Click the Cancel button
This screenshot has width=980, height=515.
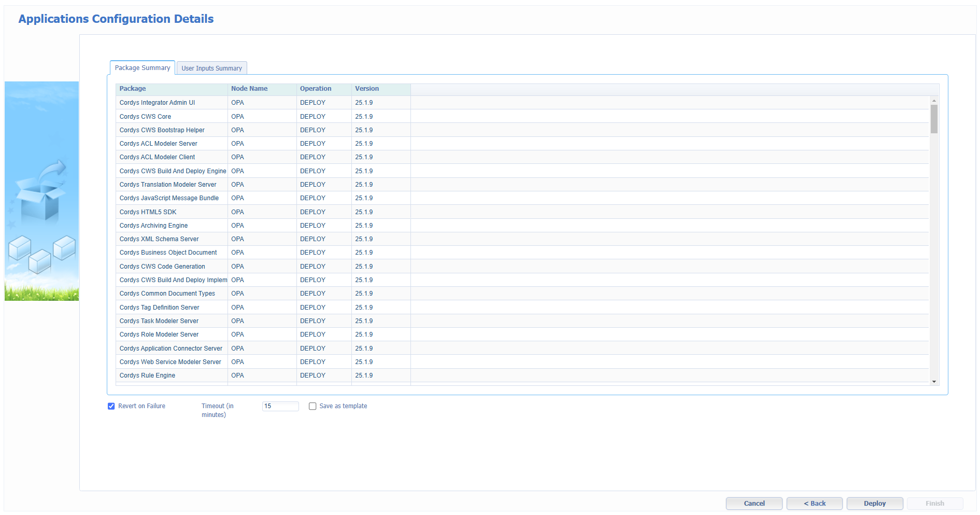(x=754, y=504)
